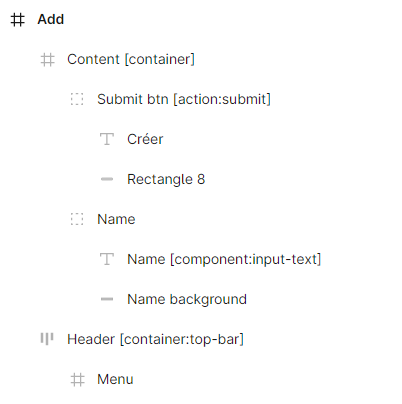Viewport: 402px width, 404px height.
Task: Select the Submit btn [action:submit] group
Action: coord(184,99)
